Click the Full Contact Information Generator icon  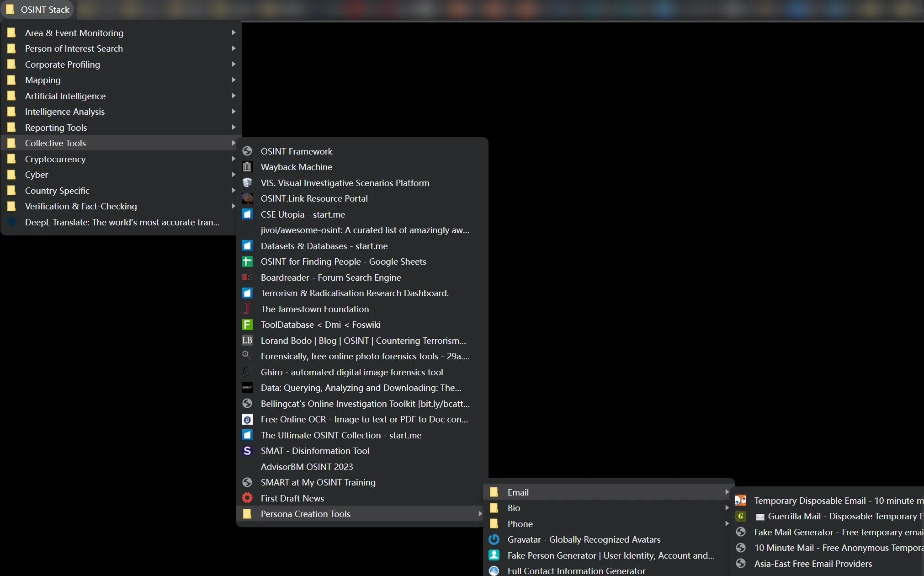[494, 571]
